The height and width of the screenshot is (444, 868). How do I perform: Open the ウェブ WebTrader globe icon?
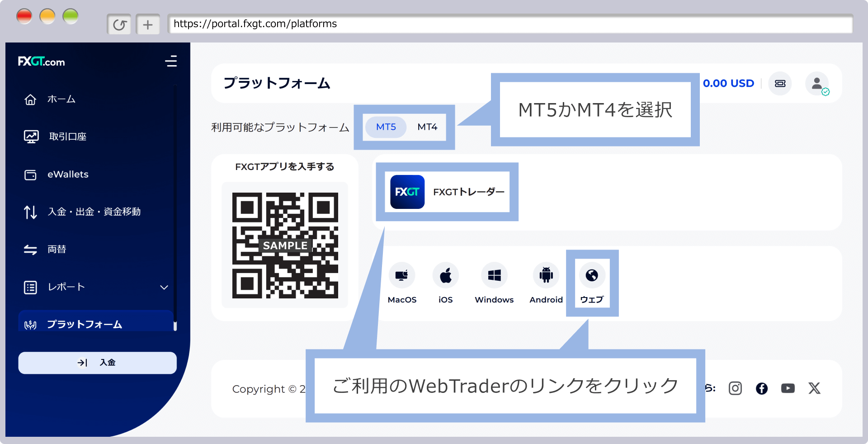click(x=592, y=275)
